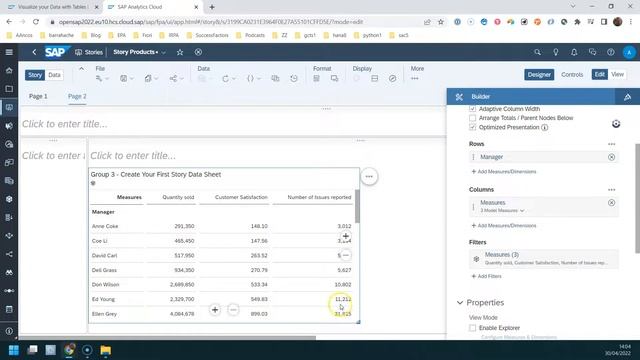Close the story with the header X icon
Viewport: 640px width, 360px height.
click(x=198, y=52)
